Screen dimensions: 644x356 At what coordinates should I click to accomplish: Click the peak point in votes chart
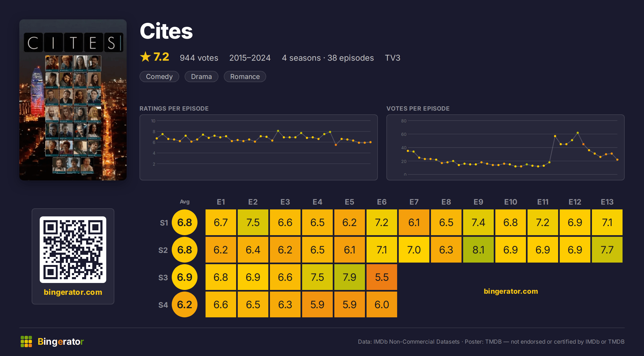coord(578,133)
